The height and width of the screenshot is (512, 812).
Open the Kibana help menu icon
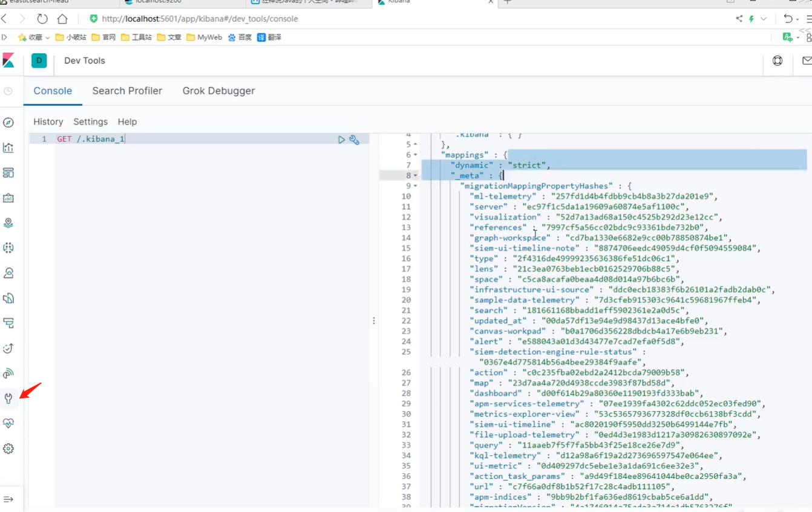click(778, 60)
